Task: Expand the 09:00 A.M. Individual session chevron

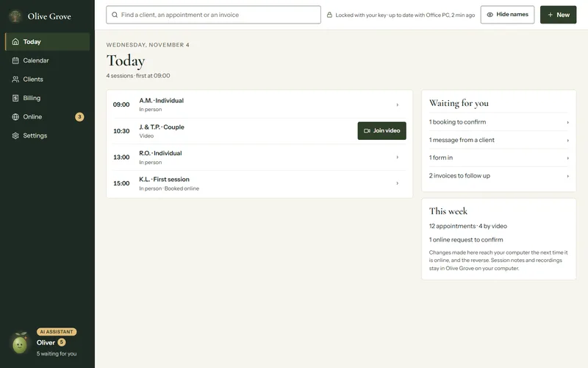Action: coord(398,105)
